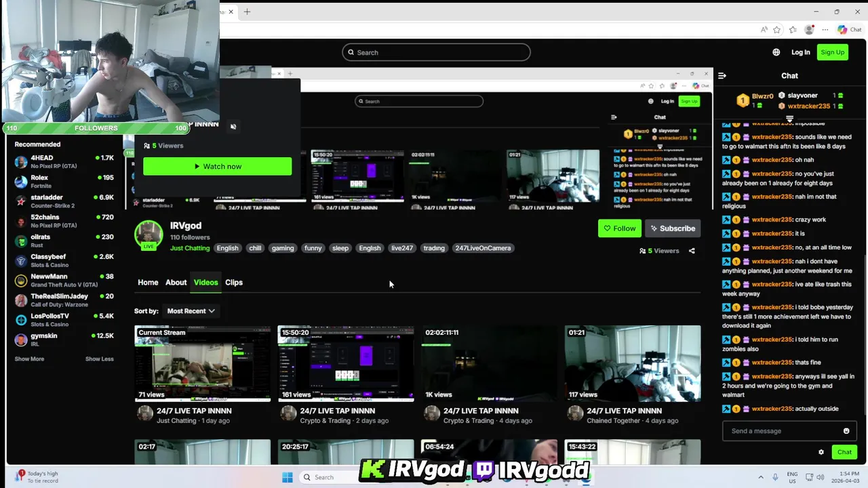Switch to the Clips tab

pyautogui.click(x=234, y=283)
